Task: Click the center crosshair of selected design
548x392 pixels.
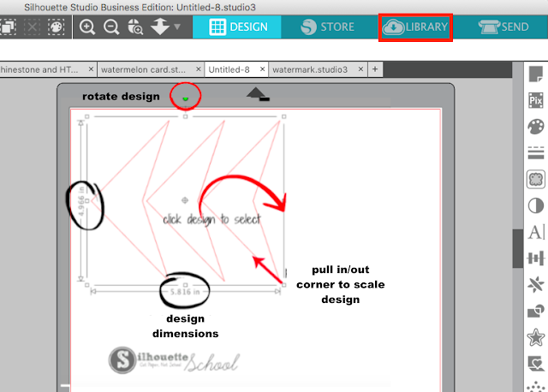Action: coord(185,200)
